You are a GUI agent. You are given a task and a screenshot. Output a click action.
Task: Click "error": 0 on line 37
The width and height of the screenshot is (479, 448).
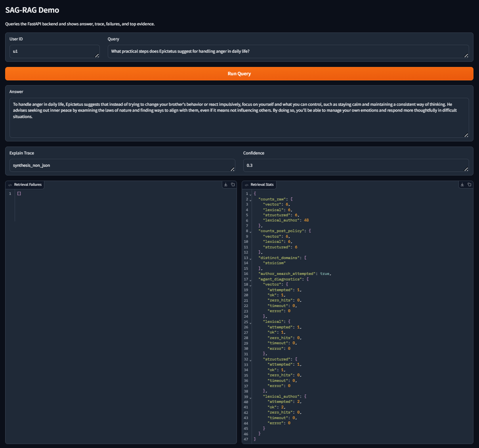click(x=279, y=386)
